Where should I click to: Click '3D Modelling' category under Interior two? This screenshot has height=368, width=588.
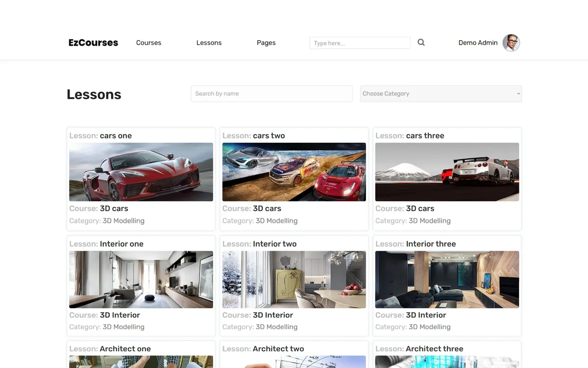(x=276, y=327)
